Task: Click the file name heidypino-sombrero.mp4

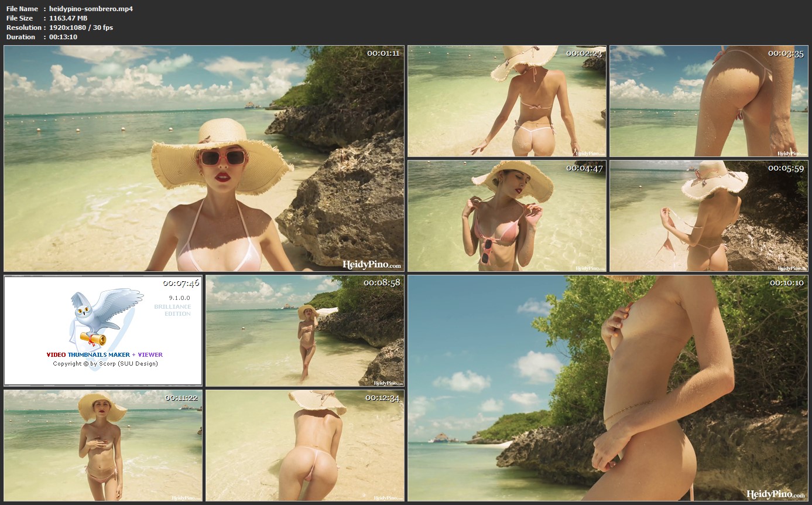Action: [x=83, y=9]
